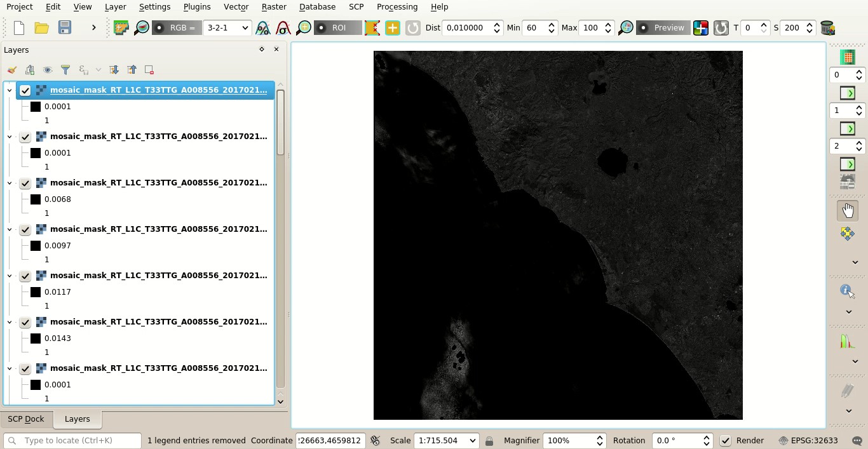Open the Raster menu
868x449 pixels.
click(274, 6)
